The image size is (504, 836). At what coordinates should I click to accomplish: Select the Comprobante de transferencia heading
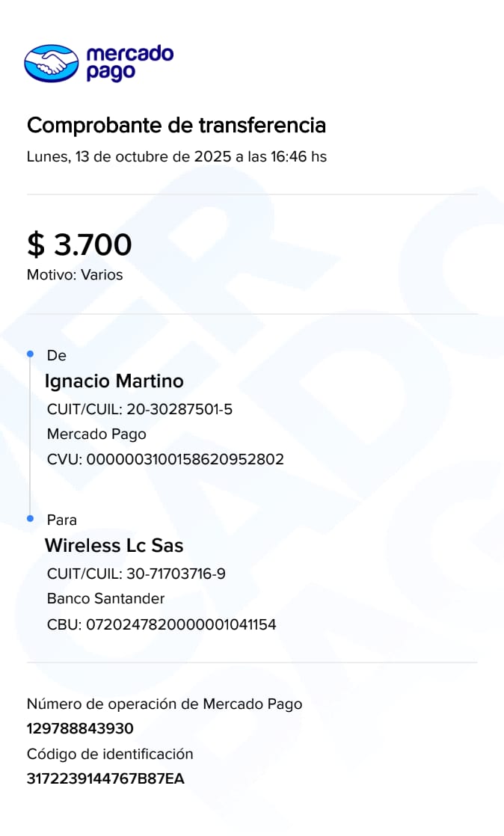176,126
